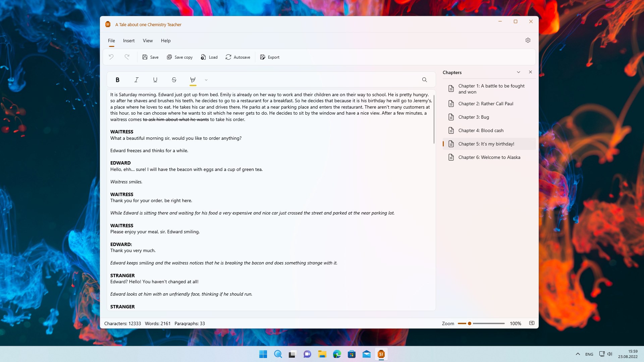Open settings gear icon
Image resolution: width=644 pixels, height=362 pixels.
(x=528, y=40)
